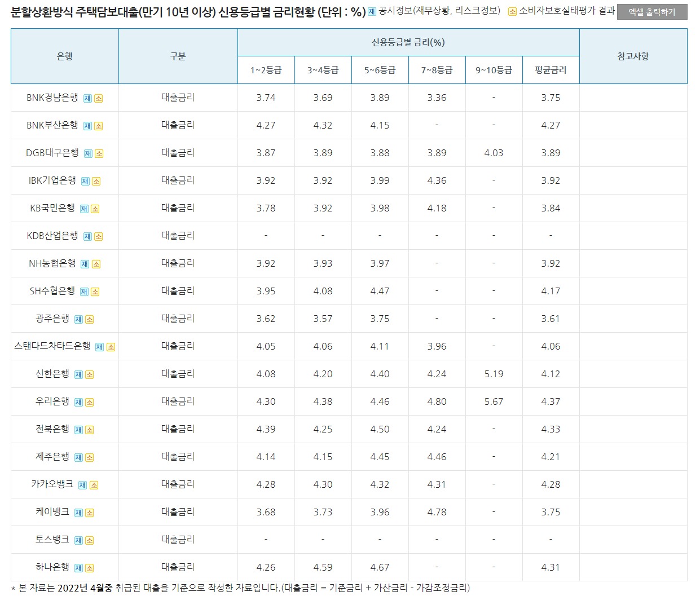Open KB국민은행 financial disclosure icon (재)

(84, 209)
